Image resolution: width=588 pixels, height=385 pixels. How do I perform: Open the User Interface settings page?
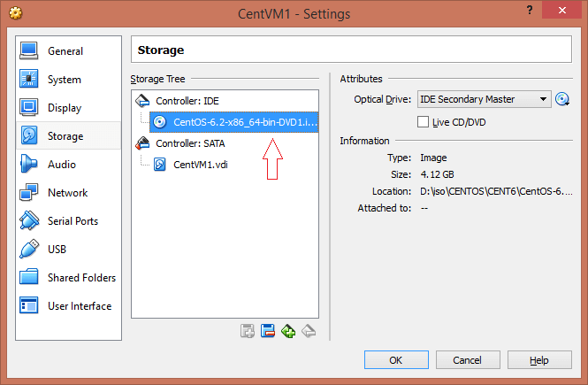coord(79,306)
